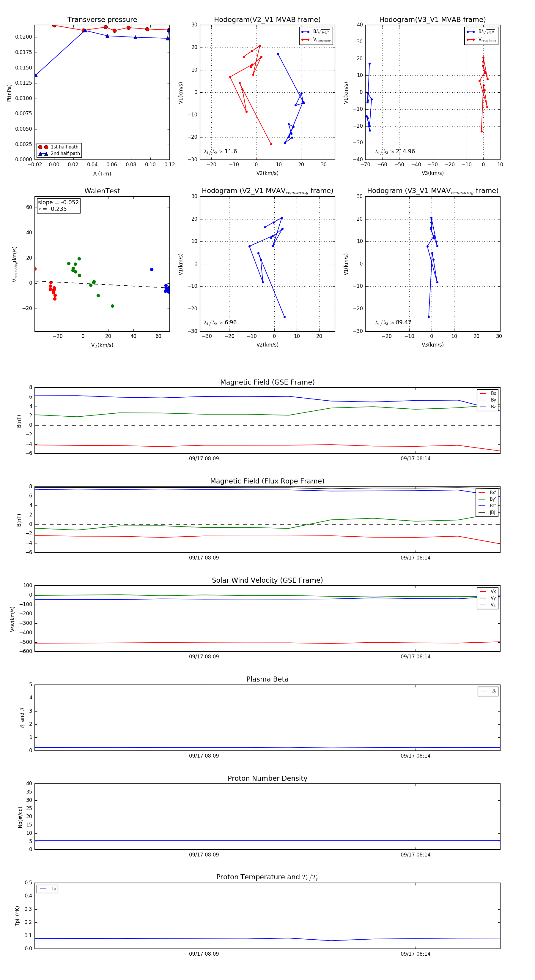
Task: Click the 'Proton Temperature and Te/Tp' title
Action: [267, 877]
